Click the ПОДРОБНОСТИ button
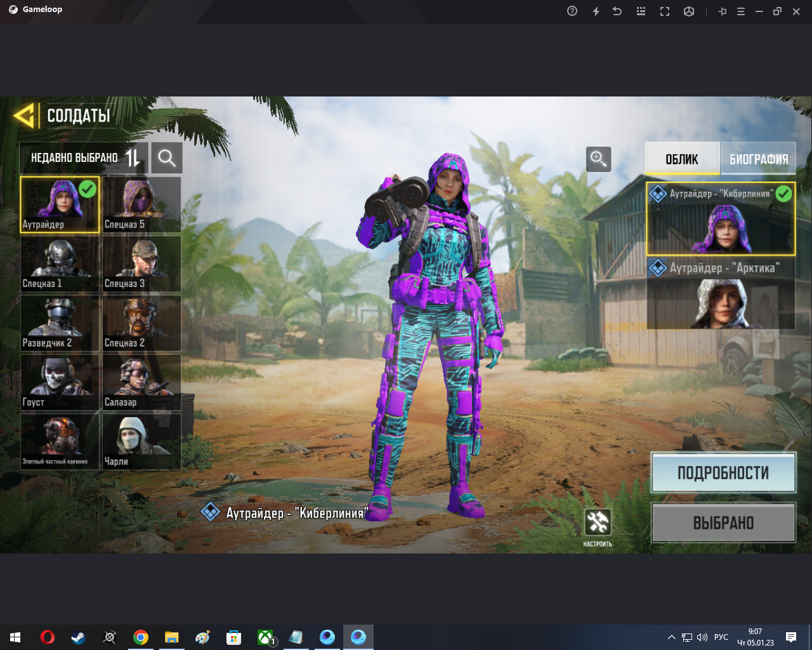The image size is (812, 650). 723,473
